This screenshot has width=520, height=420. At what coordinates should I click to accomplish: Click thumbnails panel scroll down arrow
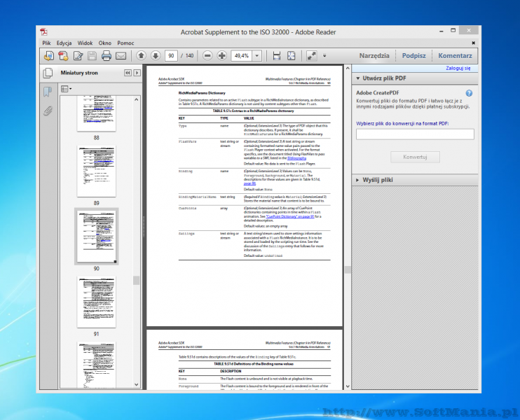pyautogui.click(x=136, y=384)
